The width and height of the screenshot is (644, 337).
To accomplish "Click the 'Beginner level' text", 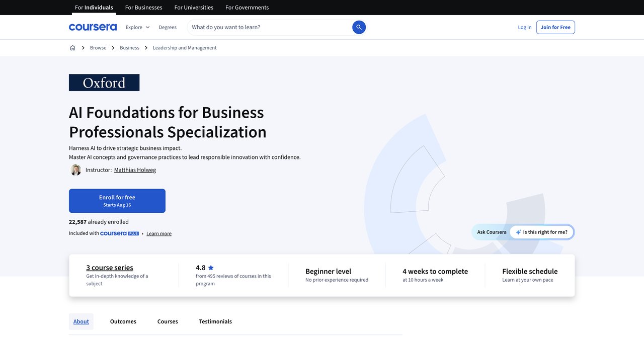I will (328, 271).
